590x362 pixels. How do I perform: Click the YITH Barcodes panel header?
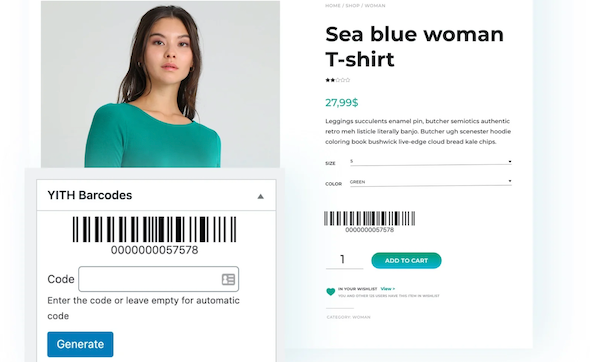156,195
